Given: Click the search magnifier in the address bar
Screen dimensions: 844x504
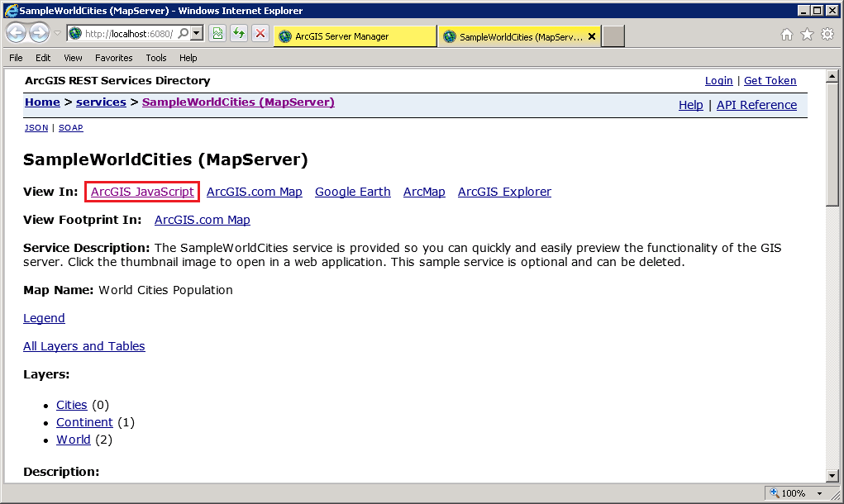Looking at the screenshot, I should [184, 33].
